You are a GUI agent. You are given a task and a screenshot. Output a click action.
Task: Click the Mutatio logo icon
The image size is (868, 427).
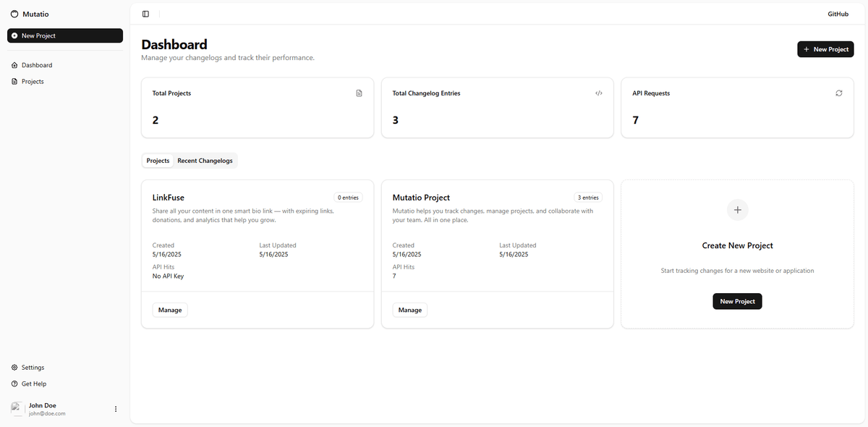(14, 14)
